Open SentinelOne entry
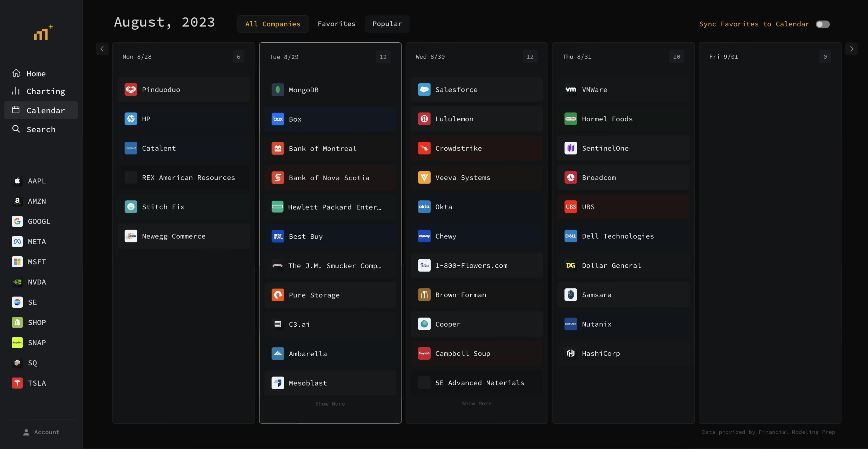This screenshot has height=449, width=868. [623, 148]
